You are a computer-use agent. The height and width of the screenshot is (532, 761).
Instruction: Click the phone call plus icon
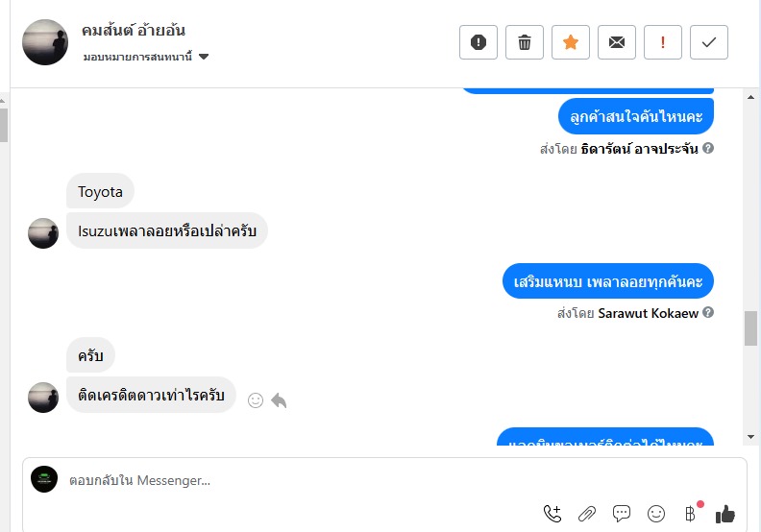pyautogui.click(x=552, y=514)
